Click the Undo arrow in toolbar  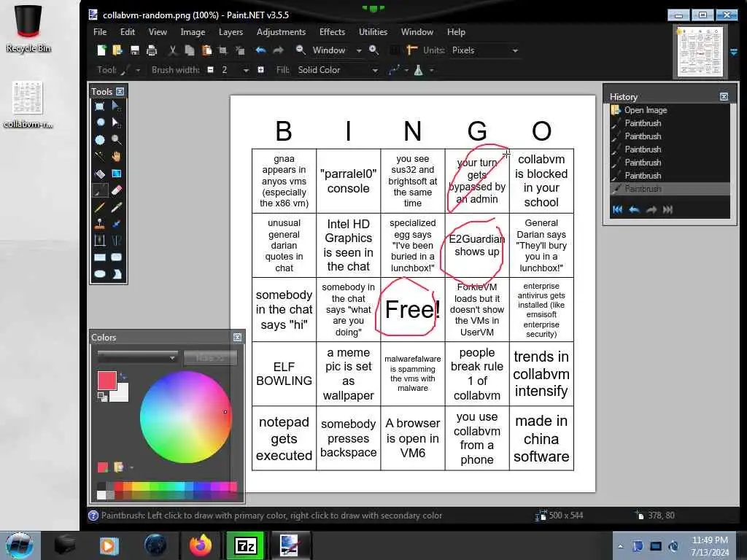pos(260,50)
